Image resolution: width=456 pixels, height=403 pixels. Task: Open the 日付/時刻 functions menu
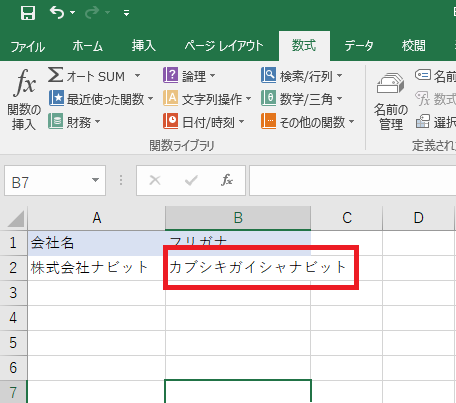pos(204,122)
